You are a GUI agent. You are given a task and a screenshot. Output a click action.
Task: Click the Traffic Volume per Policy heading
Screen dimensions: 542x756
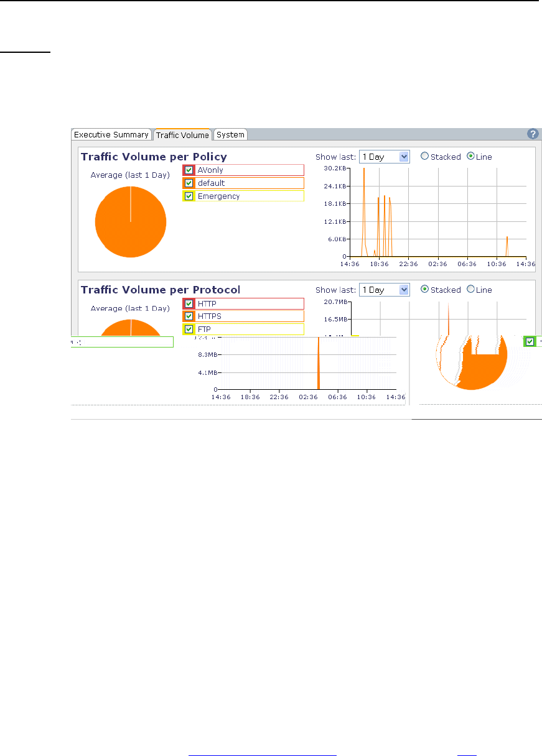[154, 157]
